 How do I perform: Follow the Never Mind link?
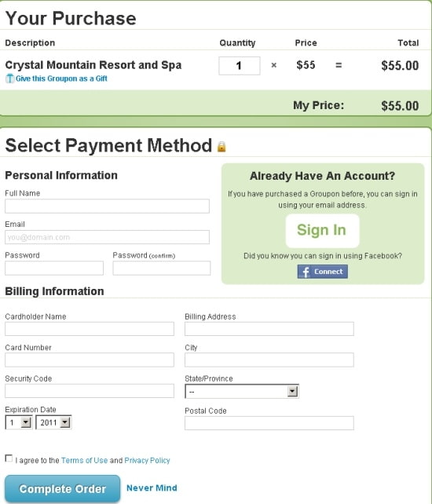[x=152, y=488]
